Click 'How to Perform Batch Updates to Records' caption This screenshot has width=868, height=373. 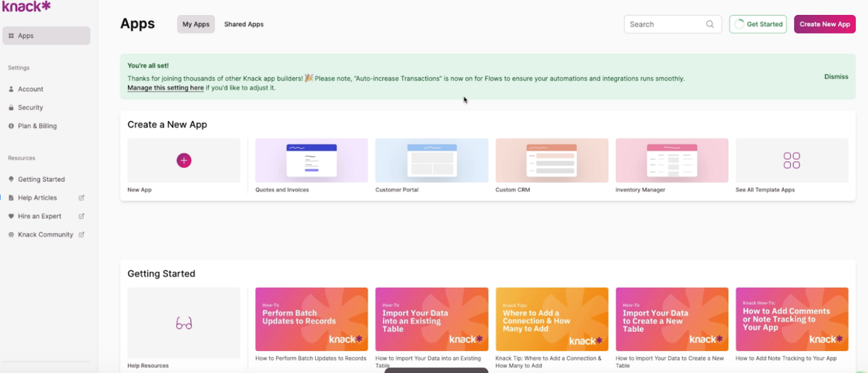pyautogui.click(x=311, y=359)
